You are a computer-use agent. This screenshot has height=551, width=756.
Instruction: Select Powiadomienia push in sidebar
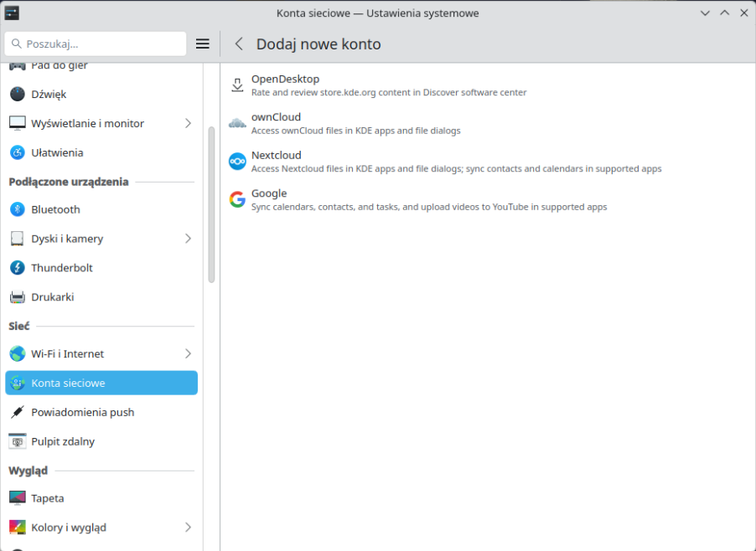pyautogui.click(x=83, y=412)
